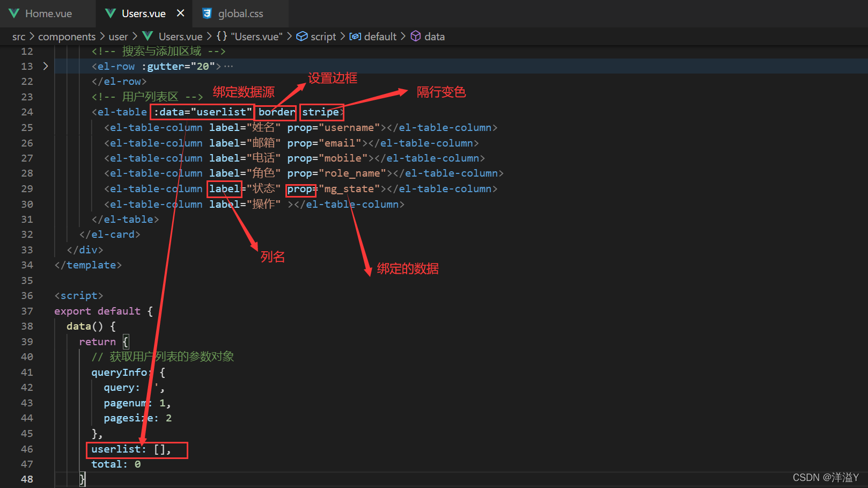Screen dimensions: 868x488
Task: Click 'user' folder in the breadcrumb
Action: 118,37
